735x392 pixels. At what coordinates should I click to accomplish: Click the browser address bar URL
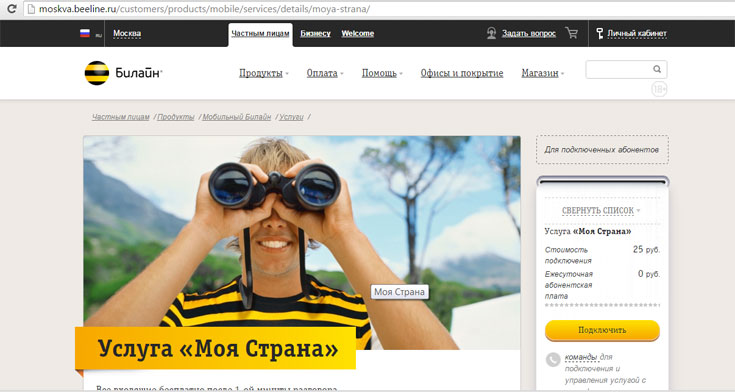tap(204, 9)
